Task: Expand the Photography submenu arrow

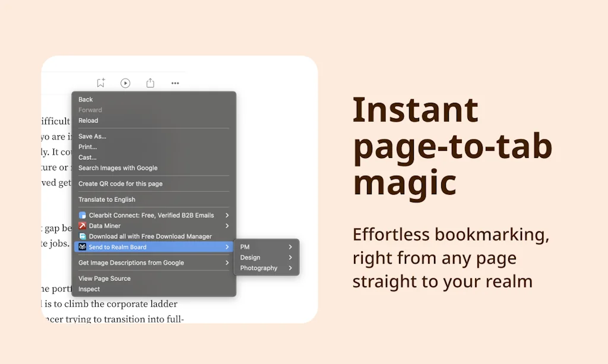Action: tap(290, 268)
